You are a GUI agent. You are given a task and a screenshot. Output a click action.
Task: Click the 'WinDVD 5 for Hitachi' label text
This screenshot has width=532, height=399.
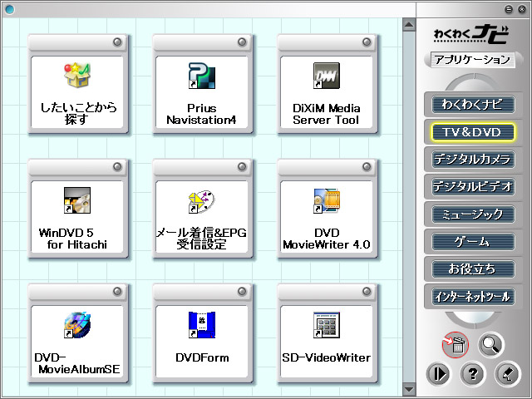point(73,239)
